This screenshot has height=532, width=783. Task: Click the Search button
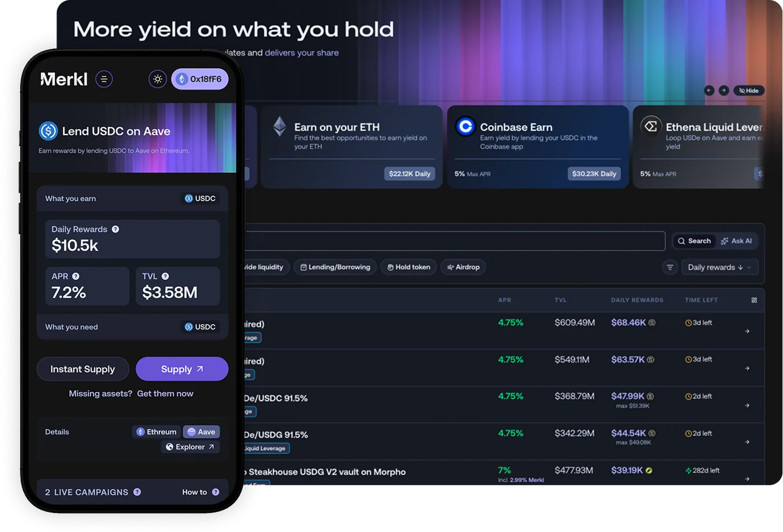pyautogui.click(x=694, y=241)
